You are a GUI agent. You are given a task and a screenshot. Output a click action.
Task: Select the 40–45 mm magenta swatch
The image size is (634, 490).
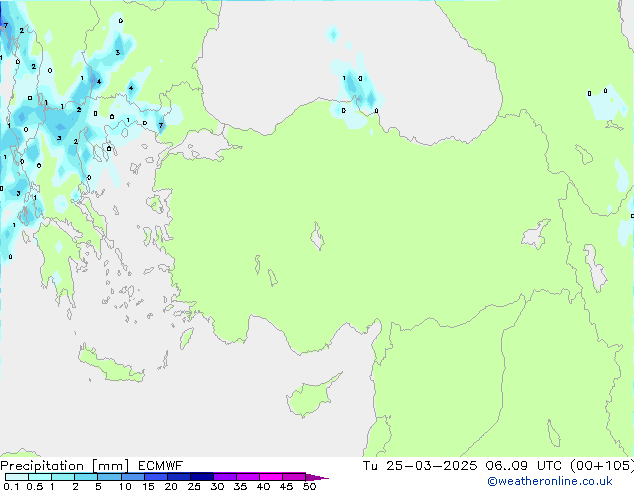(x=271, y=477)
